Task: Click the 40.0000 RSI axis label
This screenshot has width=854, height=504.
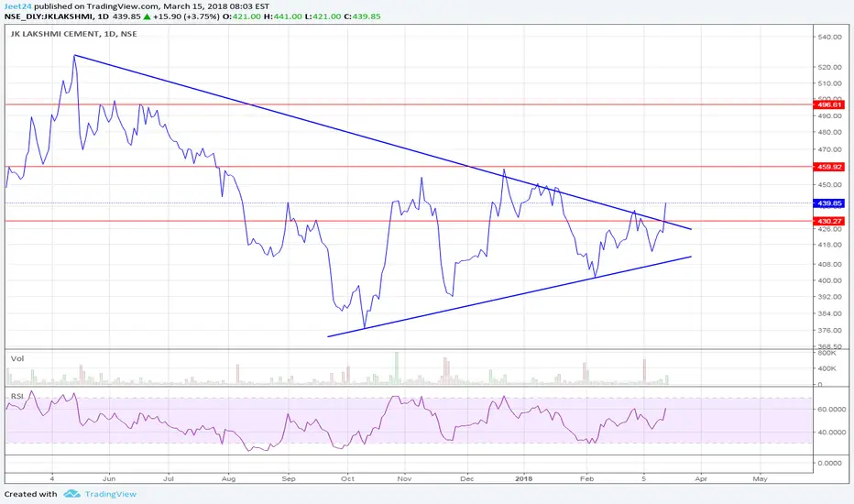Action: [x=832, y=433]
